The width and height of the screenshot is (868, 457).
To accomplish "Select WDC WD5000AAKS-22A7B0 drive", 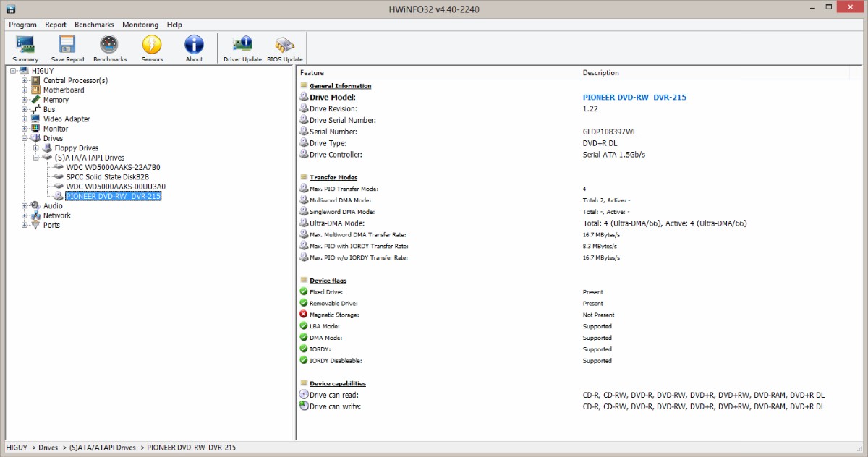I will tap(114, 167).
